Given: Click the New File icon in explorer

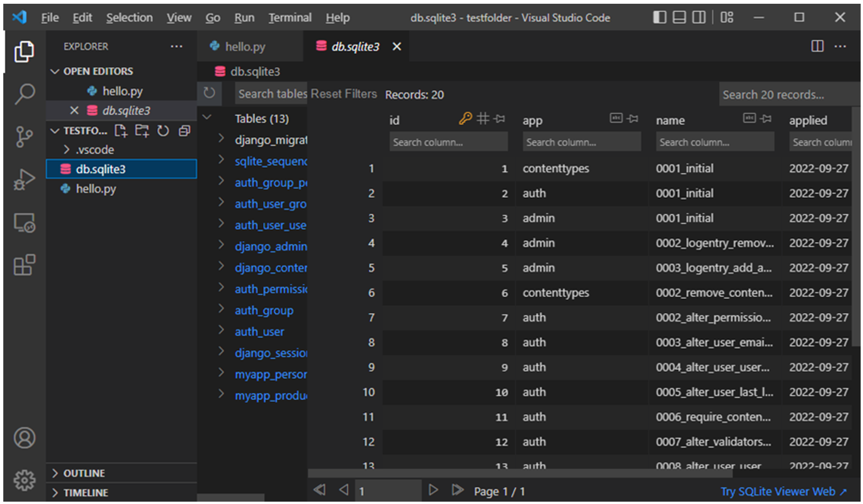Looking at the screenshot, I should point(121,131).
